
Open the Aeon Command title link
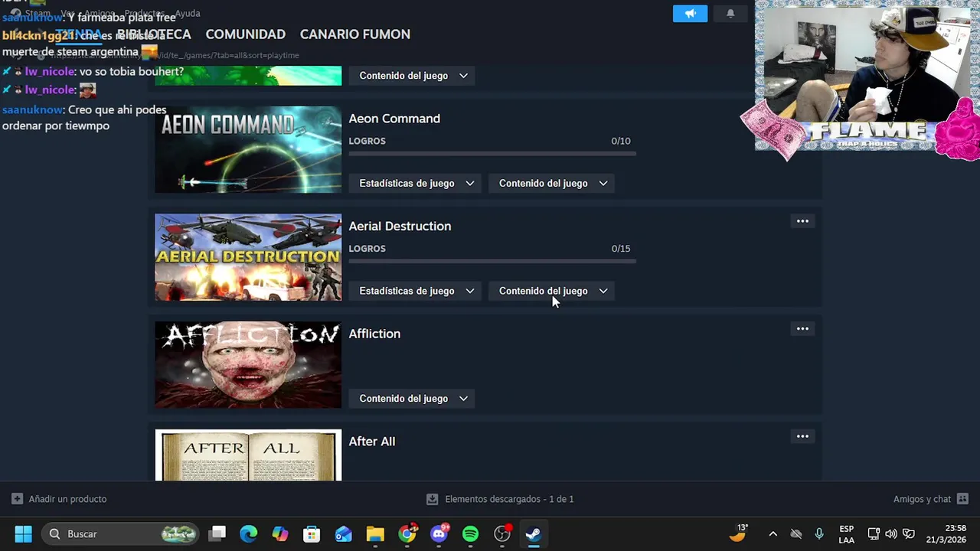pos(394,119)
